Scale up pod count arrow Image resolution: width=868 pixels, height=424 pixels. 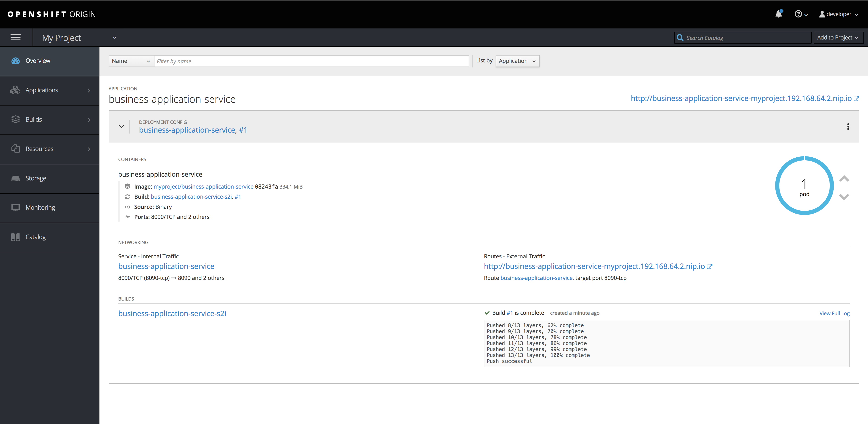(844, 179)
